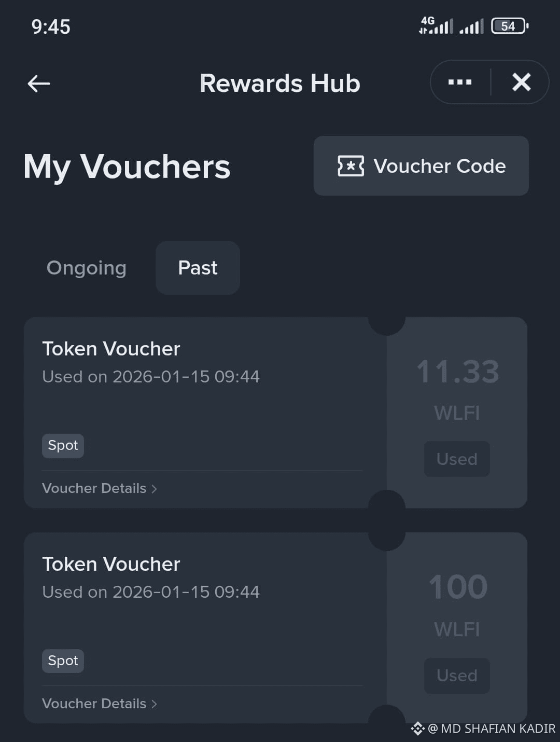
Task: Open the first Token Voucher card title
Action: 111,349
